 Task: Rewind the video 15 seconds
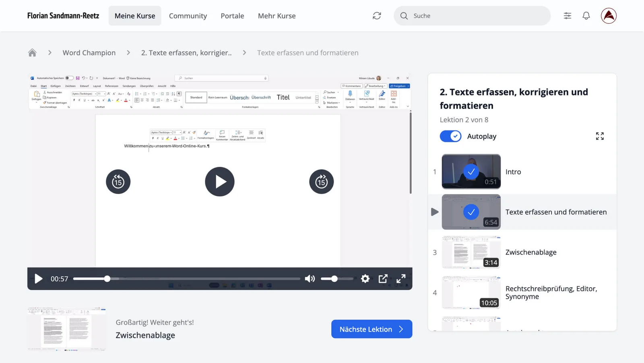pos(118,182)
